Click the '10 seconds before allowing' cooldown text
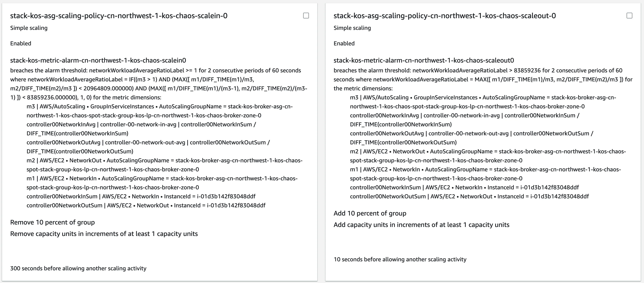The image size is (644, 283). point(400,259)
